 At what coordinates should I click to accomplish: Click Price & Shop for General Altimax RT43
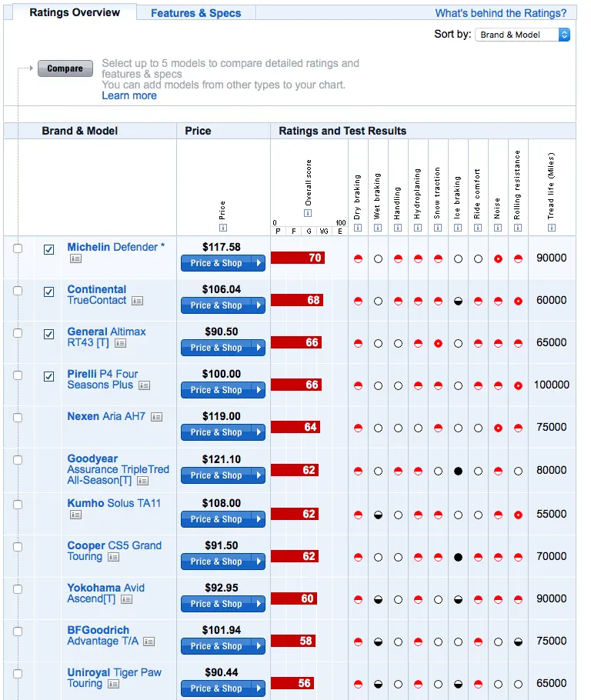pyautogui.click(x=223, y=348)
